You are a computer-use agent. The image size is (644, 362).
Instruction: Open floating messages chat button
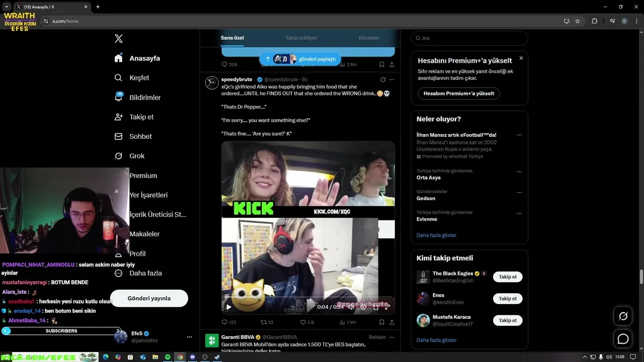623,339
